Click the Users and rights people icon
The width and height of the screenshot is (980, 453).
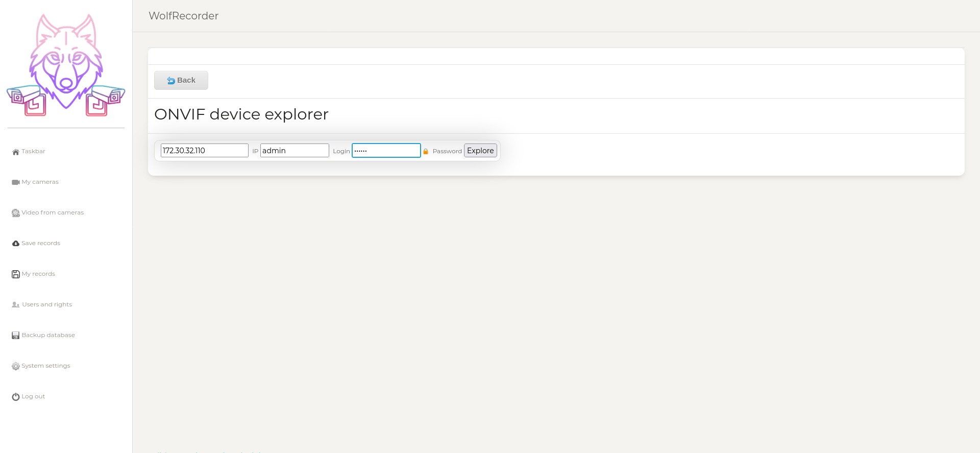[x=16, y=305]
